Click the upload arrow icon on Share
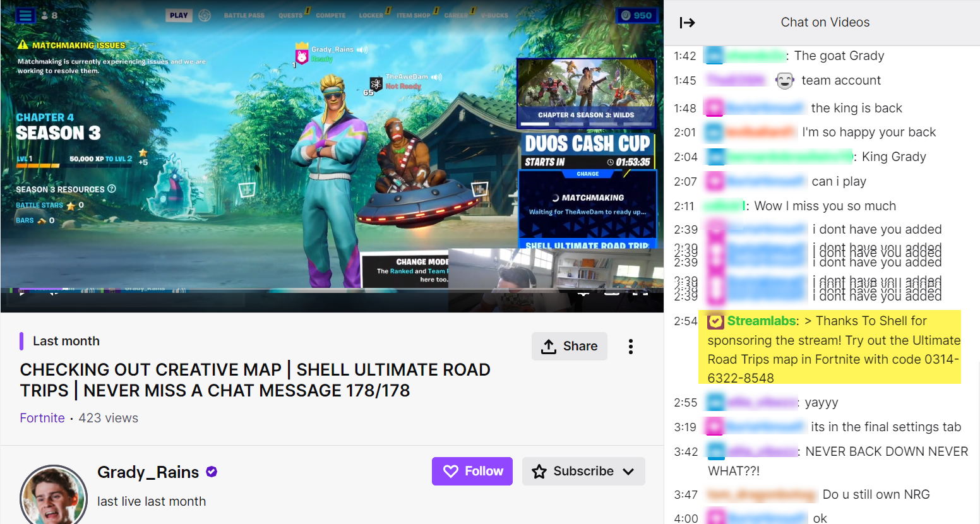The height and width of the screenshot is (524, 980). pos(549,347)
